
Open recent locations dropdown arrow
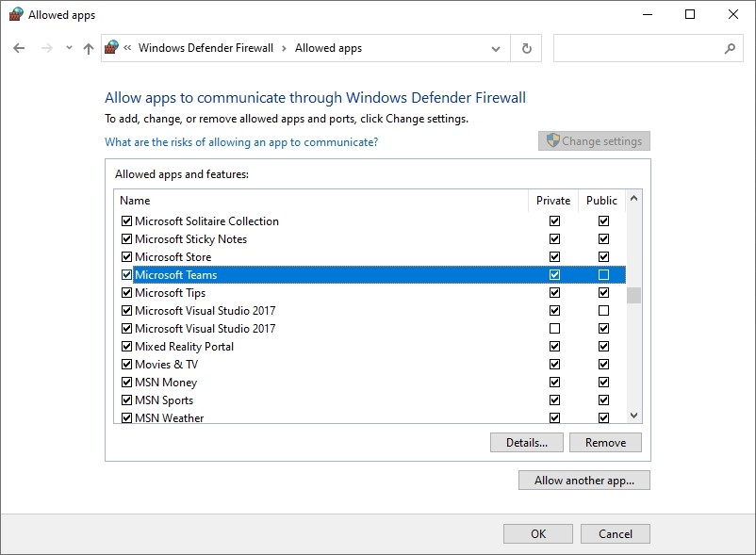(x=69, y=48)
